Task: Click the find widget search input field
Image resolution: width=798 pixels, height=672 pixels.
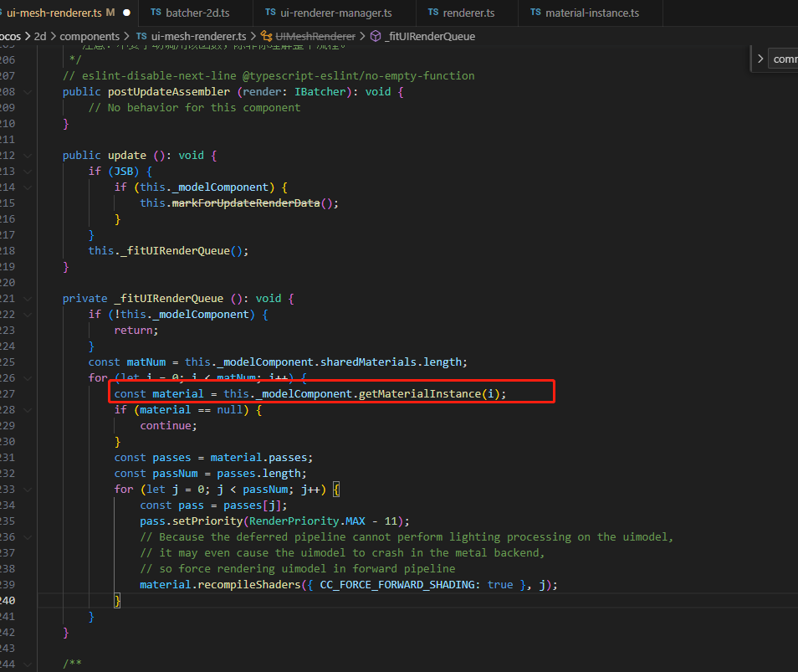Action: coord(783,59)
